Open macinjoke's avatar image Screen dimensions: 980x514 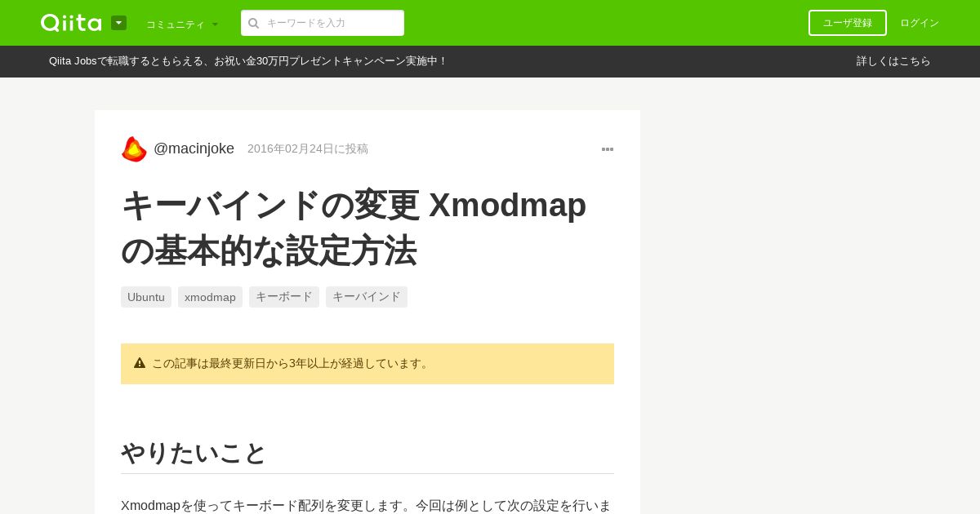coord(134,148)
